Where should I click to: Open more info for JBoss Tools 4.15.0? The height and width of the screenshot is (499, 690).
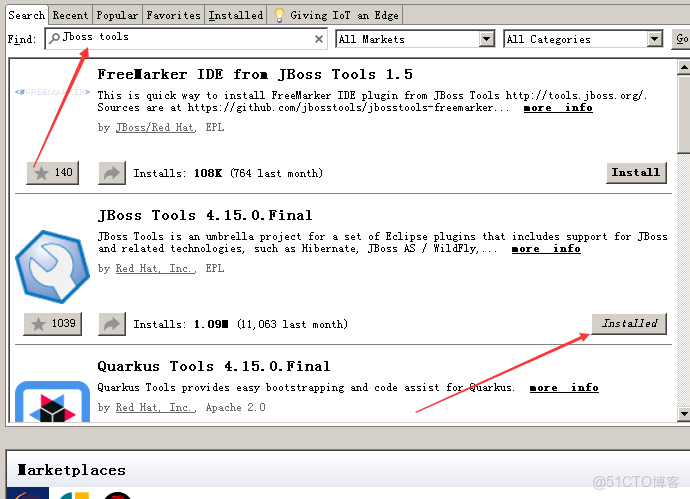click(x=546, y=249)
